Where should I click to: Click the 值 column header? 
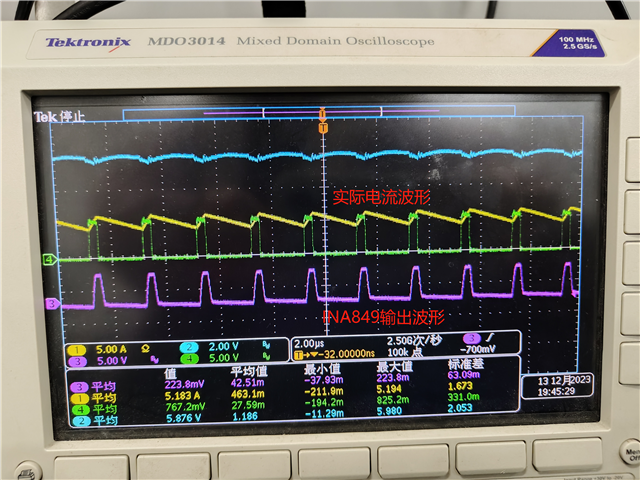coord(170,373)
